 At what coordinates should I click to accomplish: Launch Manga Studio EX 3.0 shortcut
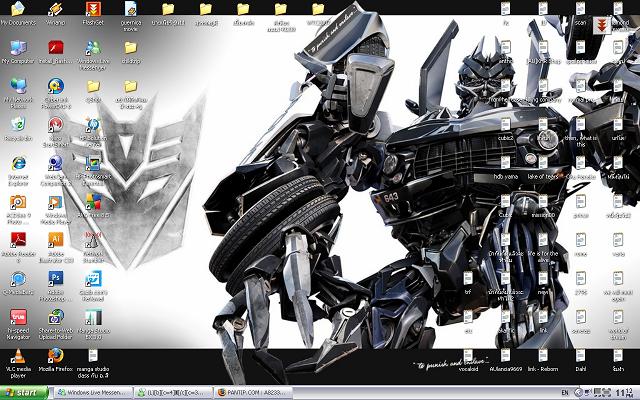93,324
